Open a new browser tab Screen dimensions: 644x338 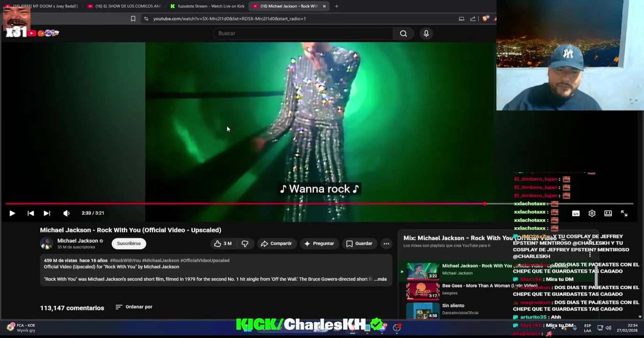pos(337,6)
